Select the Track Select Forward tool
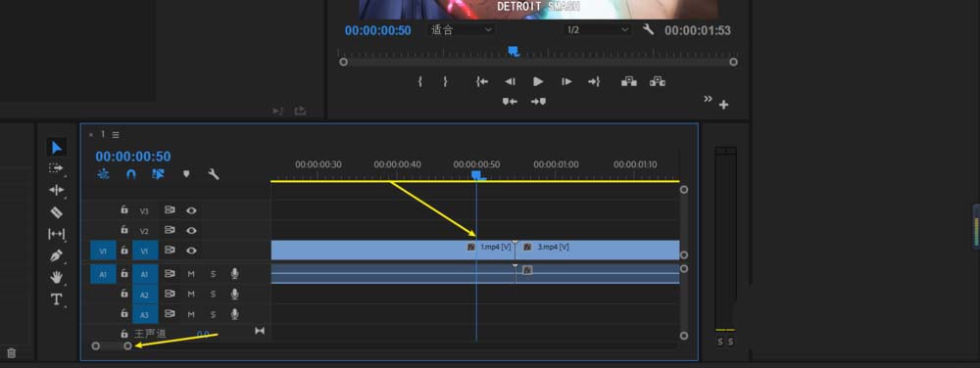Screen dimensions: 980x368 coord(56,168)
